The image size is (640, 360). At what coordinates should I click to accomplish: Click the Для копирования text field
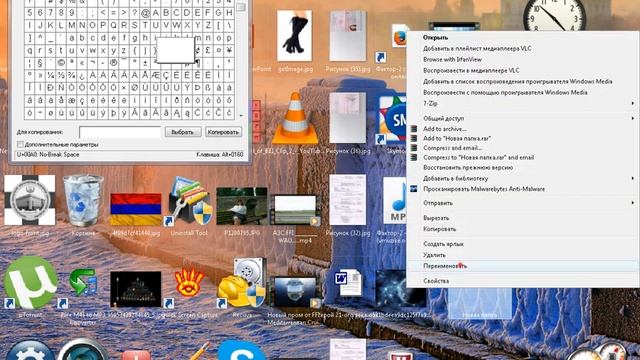click(x=120, y=132)
